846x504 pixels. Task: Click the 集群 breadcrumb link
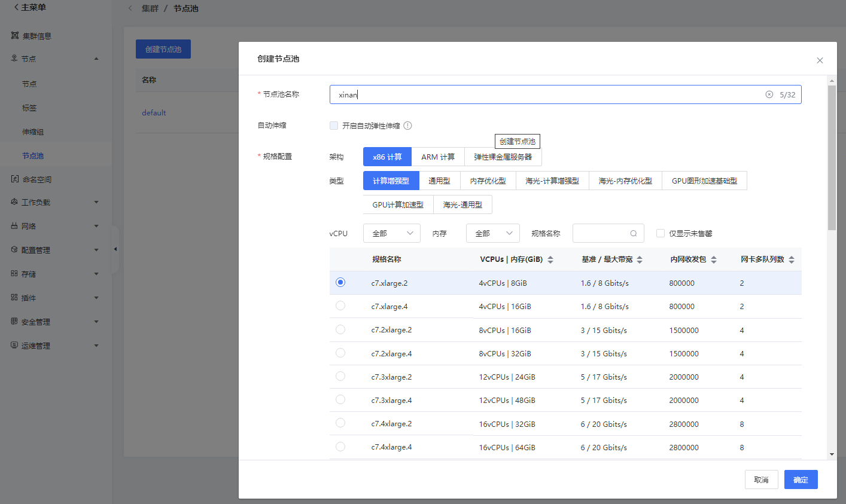(150, 8)
